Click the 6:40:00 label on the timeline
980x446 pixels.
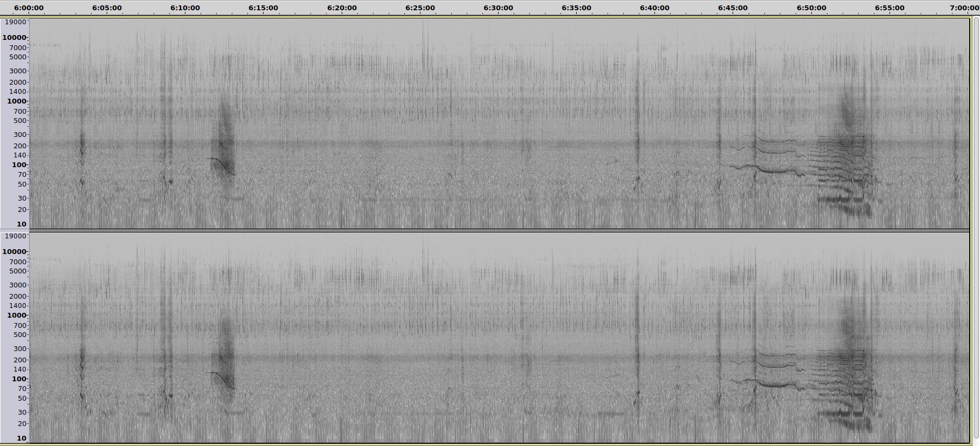(654, 8)
